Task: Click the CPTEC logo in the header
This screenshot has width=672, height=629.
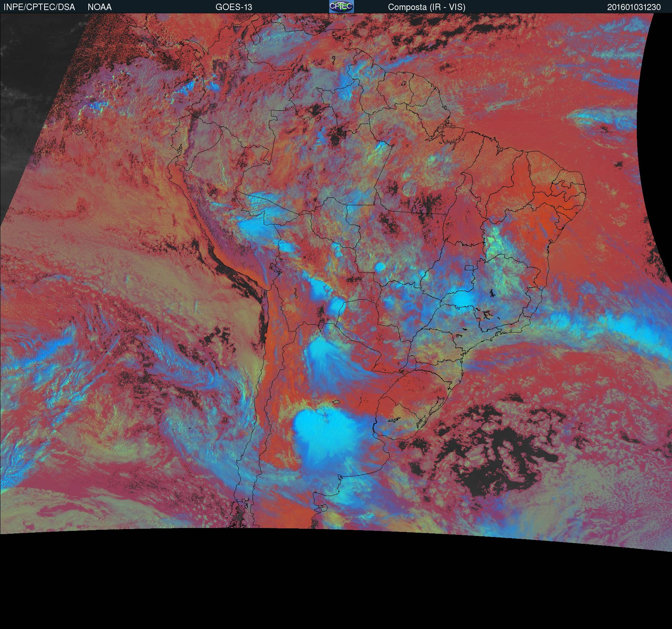Action: click(x=341, y=6)
